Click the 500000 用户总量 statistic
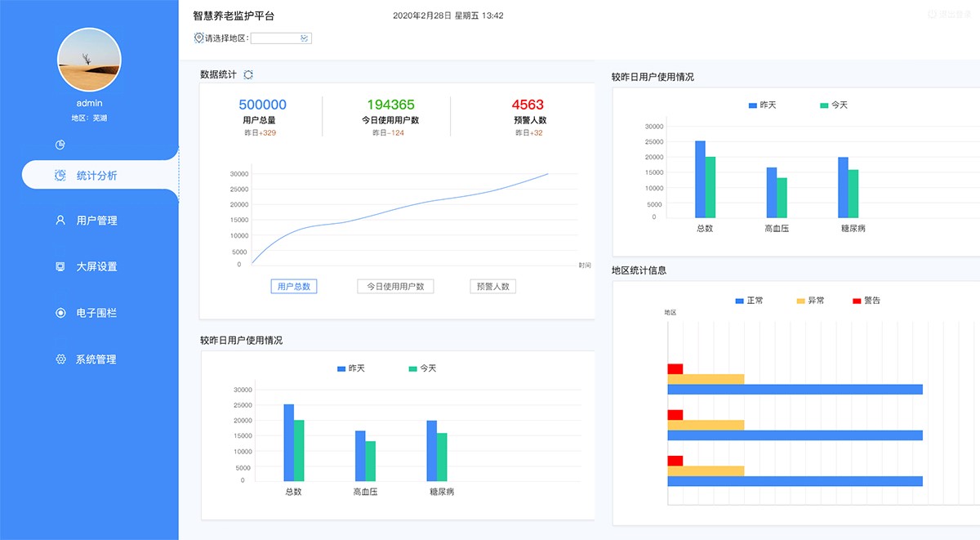 (x=262, y=105)
